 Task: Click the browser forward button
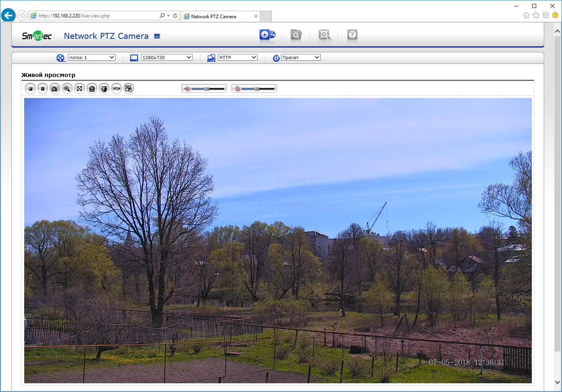pyautogui.click(x=22, y=15)
